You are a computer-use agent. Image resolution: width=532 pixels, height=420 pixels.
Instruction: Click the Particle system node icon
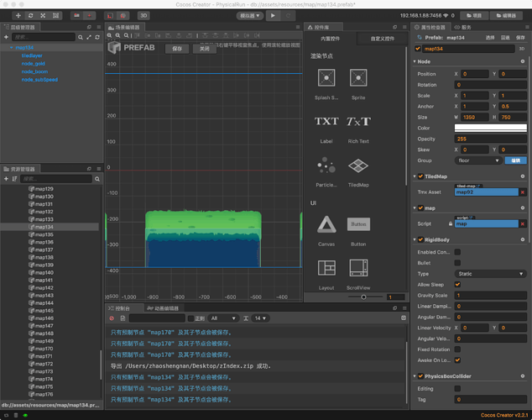[326, 165]
